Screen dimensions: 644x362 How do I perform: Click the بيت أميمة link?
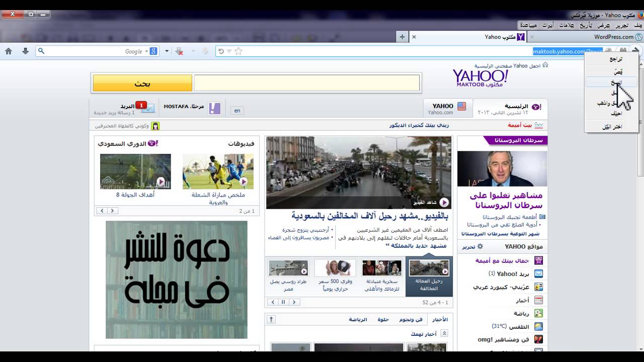(520, 125)
